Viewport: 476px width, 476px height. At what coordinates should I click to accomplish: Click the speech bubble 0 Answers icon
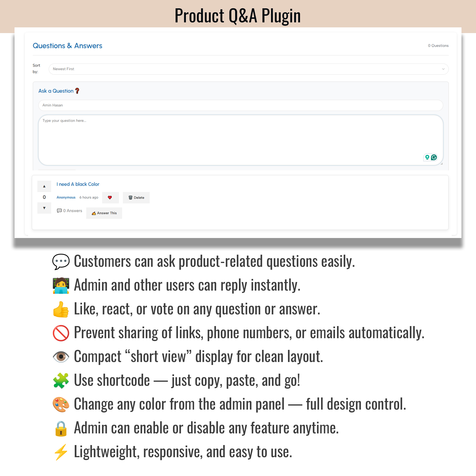(59, 211)
